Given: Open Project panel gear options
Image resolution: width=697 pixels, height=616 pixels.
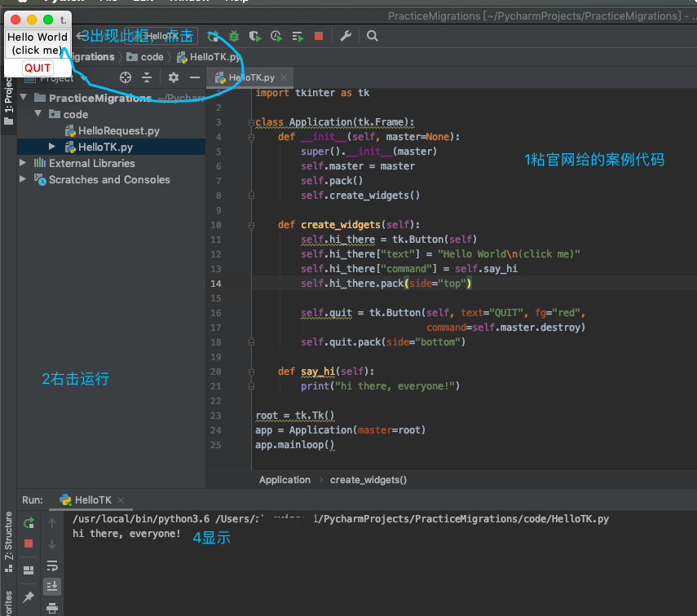Looking at the screenshot, I should point(174,77).
